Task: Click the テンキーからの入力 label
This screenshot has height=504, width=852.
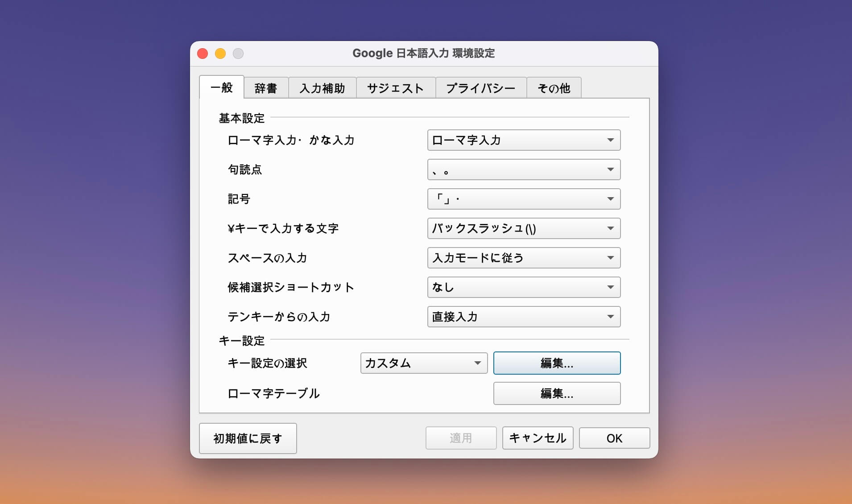Action: click(x=279, y=317)
